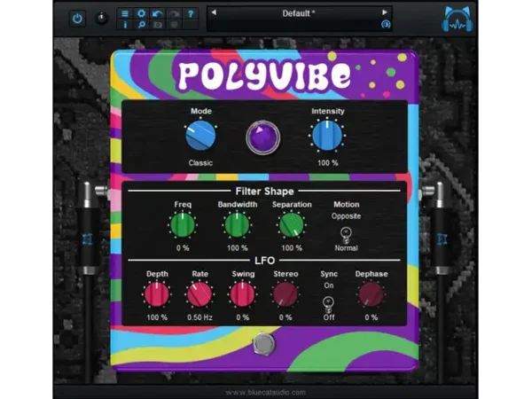Open help via the question mark icon
The width and height of the screenshot is (532, 399).
[x=191, y=13]
